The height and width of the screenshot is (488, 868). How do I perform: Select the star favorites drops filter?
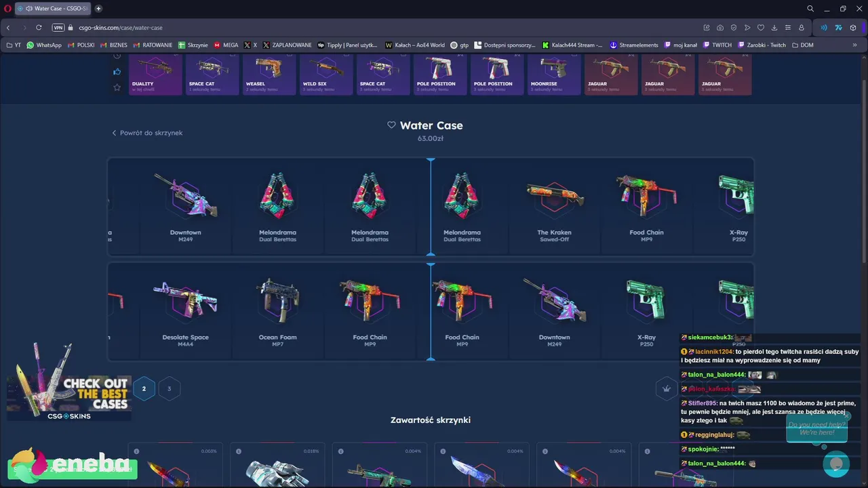117,87
